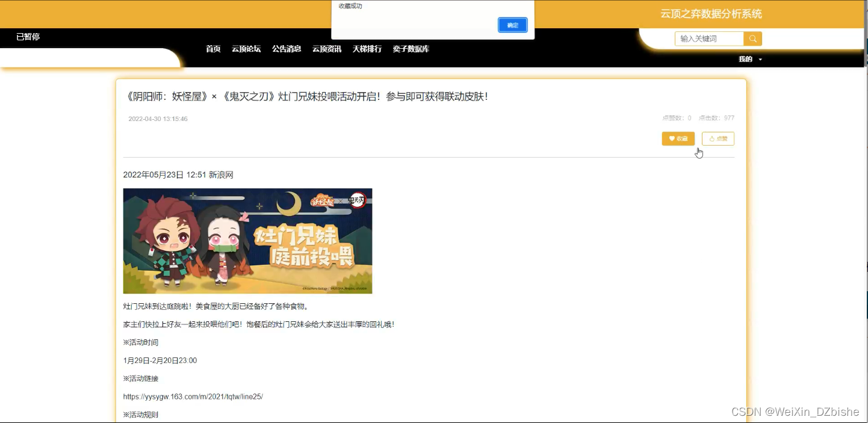
Task: Click the 云顶之弈数据分析系统 site title
Action: (x=711, y=14)
